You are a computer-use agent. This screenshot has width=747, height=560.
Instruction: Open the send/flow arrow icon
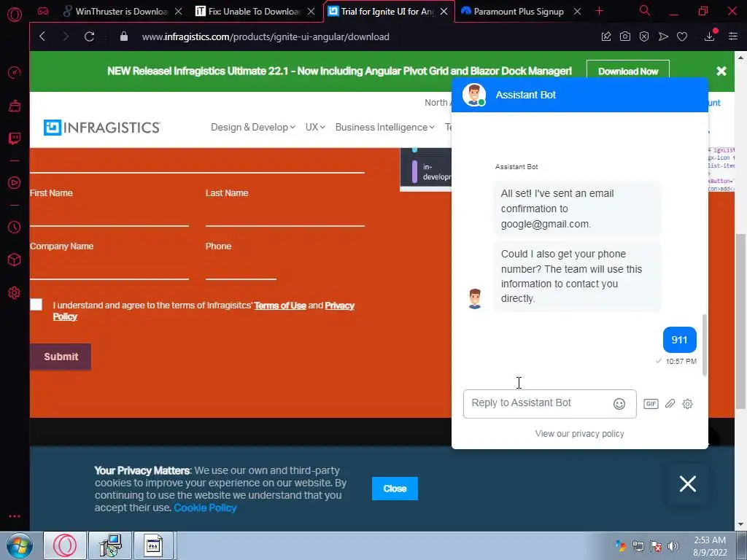click(x=663, y=36)
